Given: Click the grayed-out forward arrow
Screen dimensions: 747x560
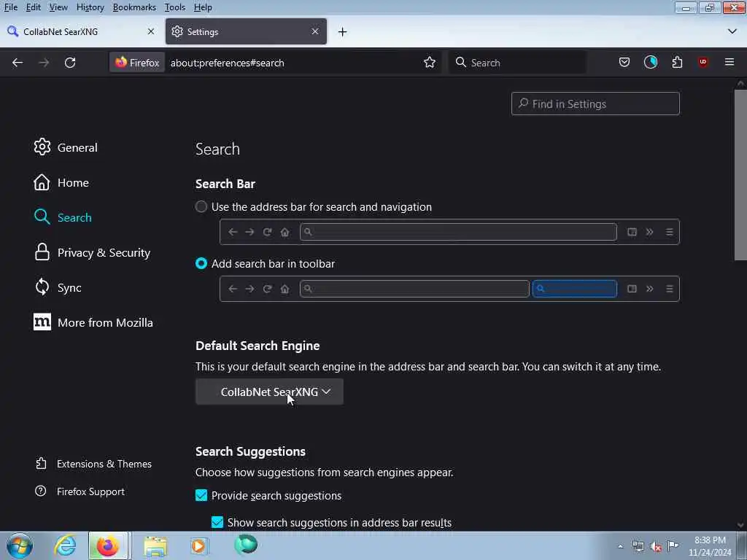Looking at the screenshot, I should point(44,63).
